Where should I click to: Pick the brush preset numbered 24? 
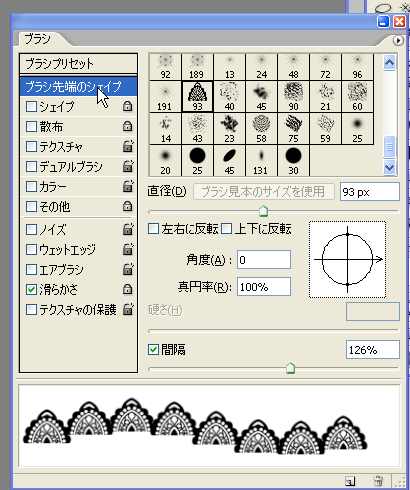[x=261, y=67]
